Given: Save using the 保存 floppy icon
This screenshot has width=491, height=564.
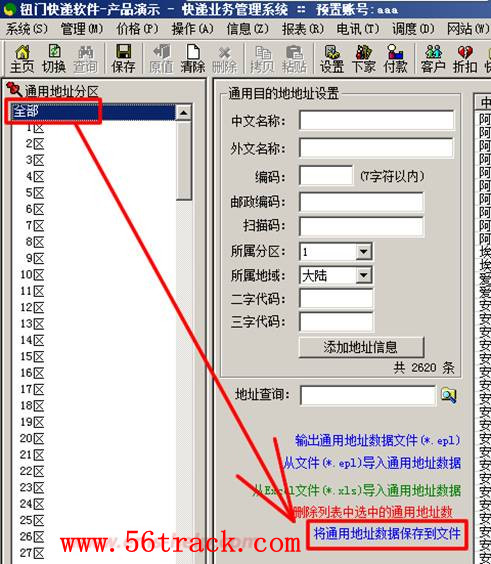Looking at the screenshot, I should coord(123,59).
